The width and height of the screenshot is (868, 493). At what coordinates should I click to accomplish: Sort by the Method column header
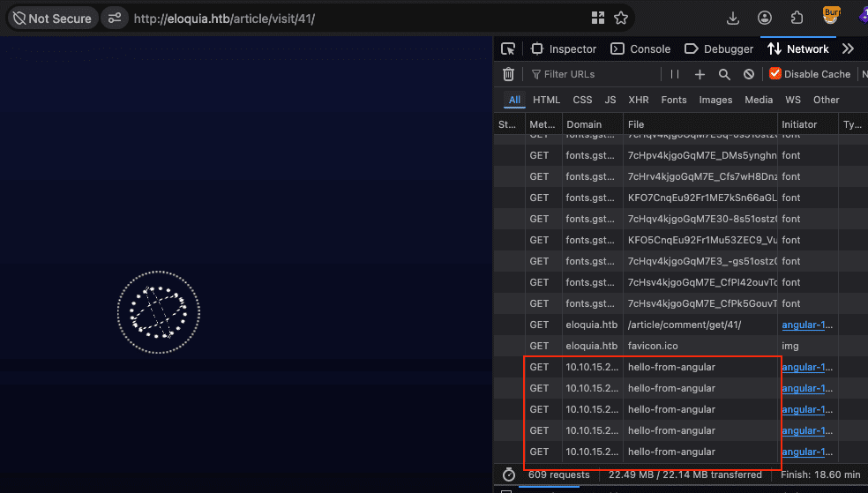point(543,124)
